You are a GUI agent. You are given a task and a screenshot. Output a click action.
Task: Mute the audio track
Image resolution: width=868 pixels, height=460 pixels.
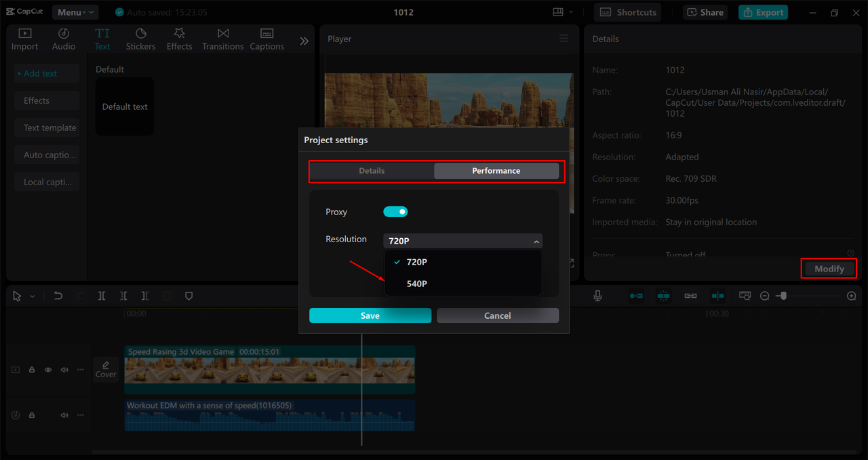click(64, 415)
